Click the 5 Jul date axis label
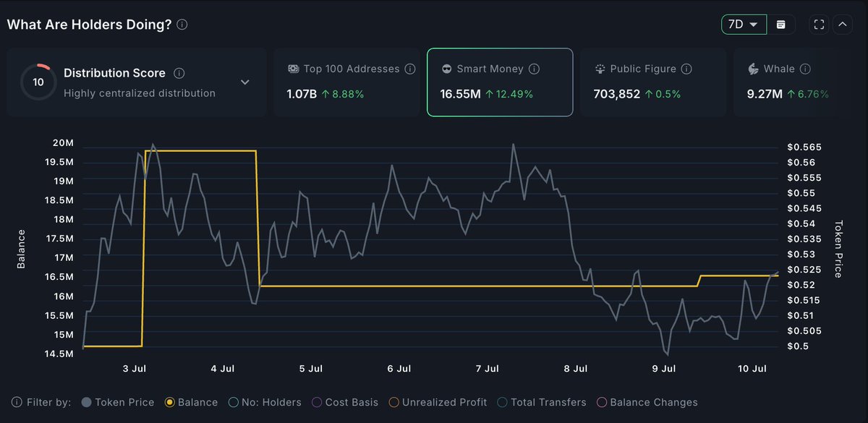Image resolution: width=868 pixels, height=423 pixels. 311,369
